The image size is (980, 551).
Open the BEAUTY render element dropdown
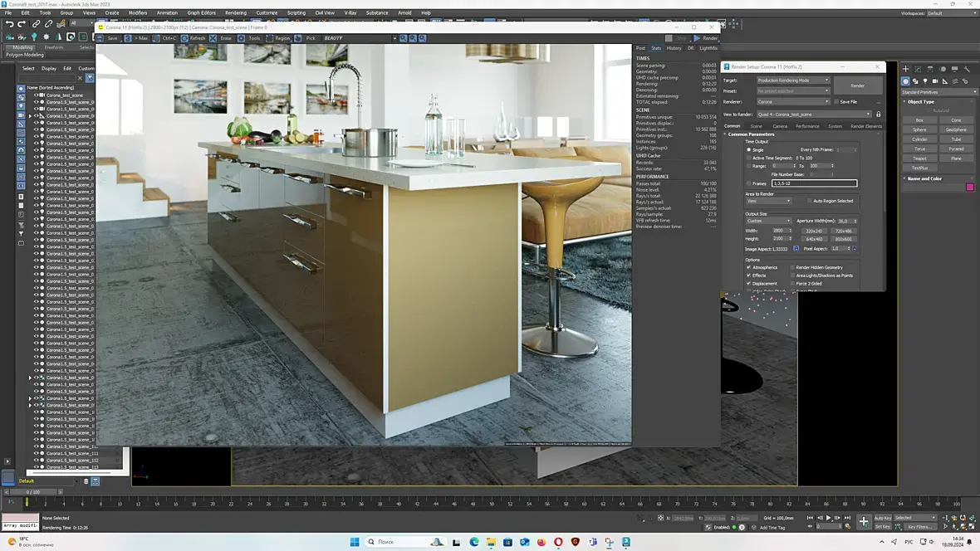tap(360, 38)
